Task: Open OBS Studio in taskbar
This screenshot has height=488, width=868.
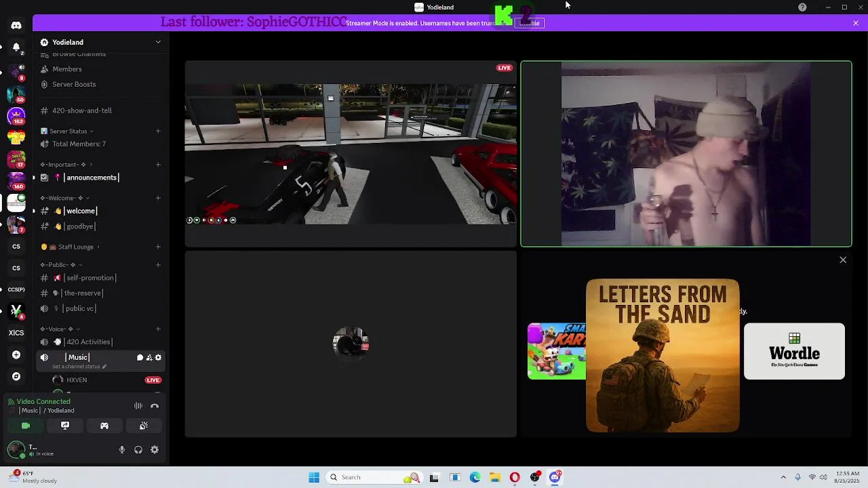Action: pyautogui.click(x=535, y=477)
